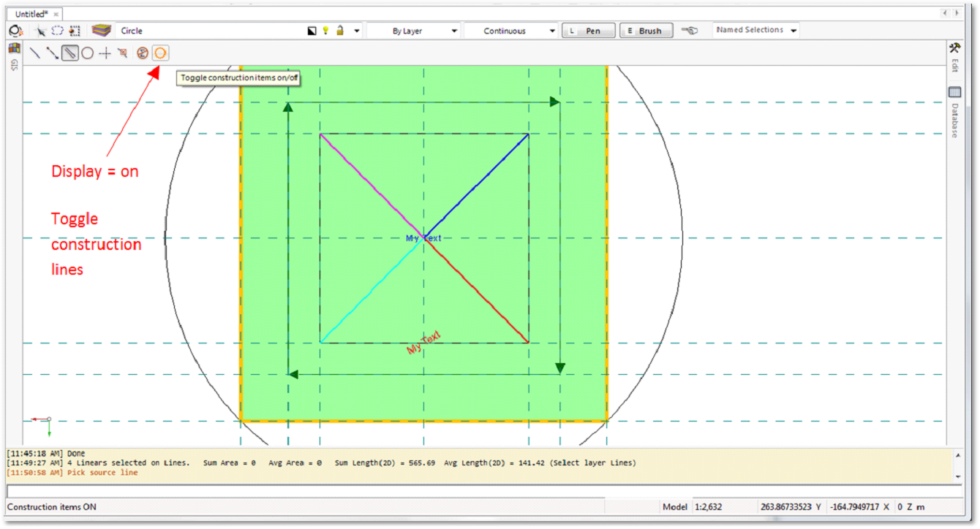Open the By Layer colour dropdown

click(x=414, y=31)
